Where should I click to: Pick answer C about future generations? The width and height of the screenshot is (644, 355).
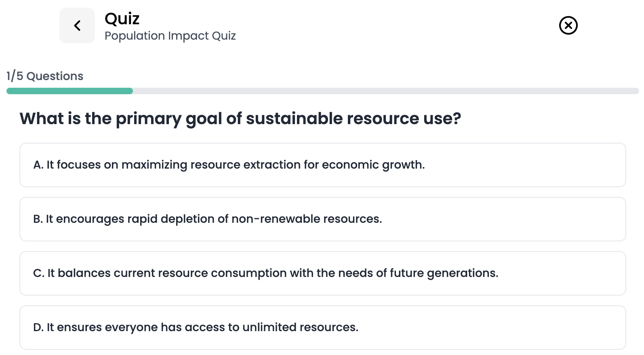tap(266, 273)
